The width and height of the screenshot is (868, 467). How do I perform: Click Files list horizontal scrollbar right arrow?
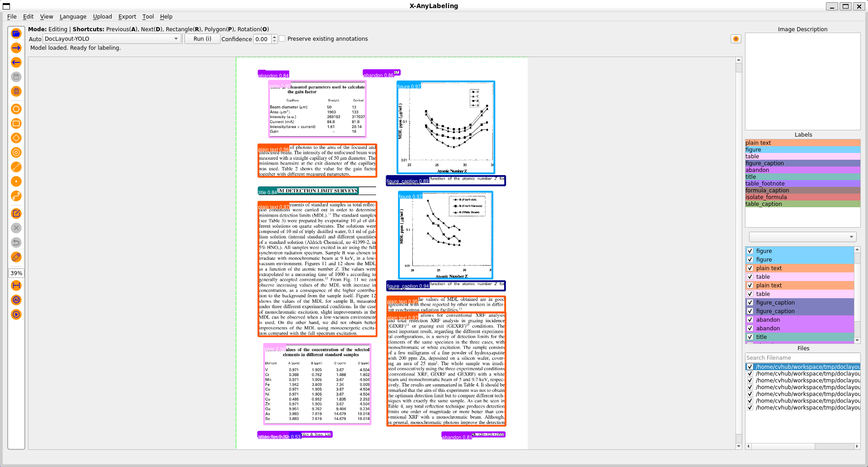coord(857,446)
